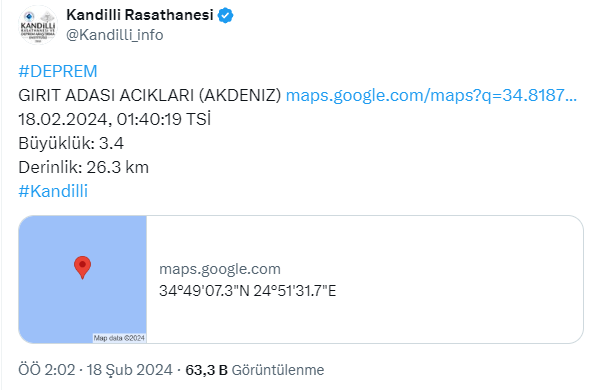Open the @Kandilli_info handle
This screenshot has height=390, width=597.
(115, 35)
